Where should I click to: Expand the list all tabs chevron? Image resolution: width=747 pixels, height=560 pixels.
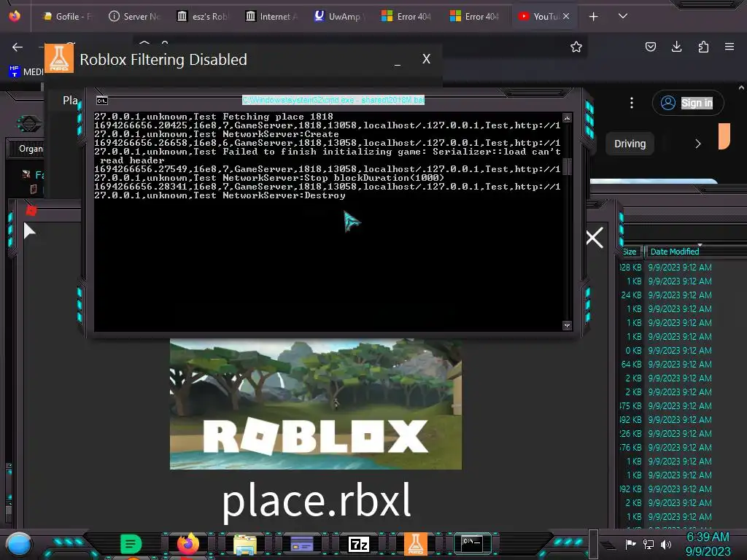click(x=623, y=16)
